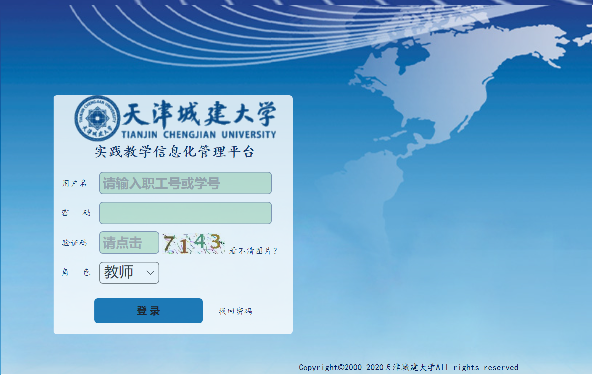593x375 pixels.
Task: Open the 教师 role dropdown
Action: click(129, 273)
